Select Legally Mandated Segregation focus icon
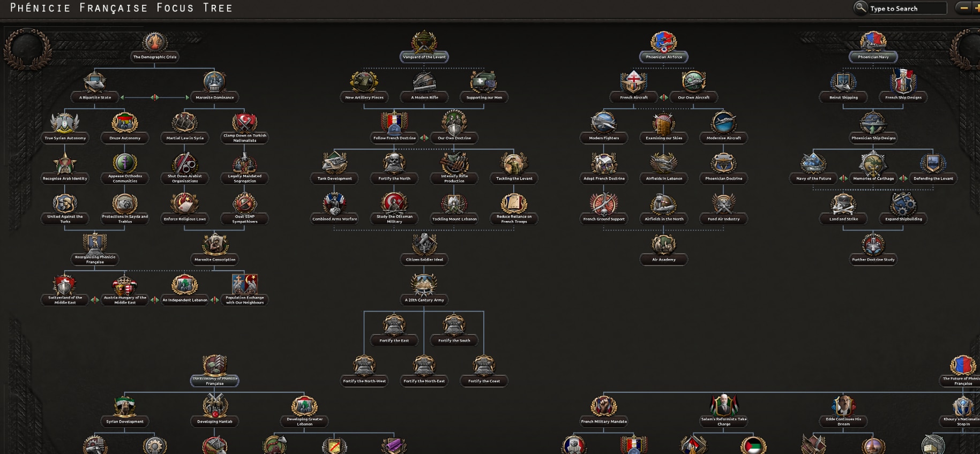Screen dimensions: 980x454 coord(245,163)
